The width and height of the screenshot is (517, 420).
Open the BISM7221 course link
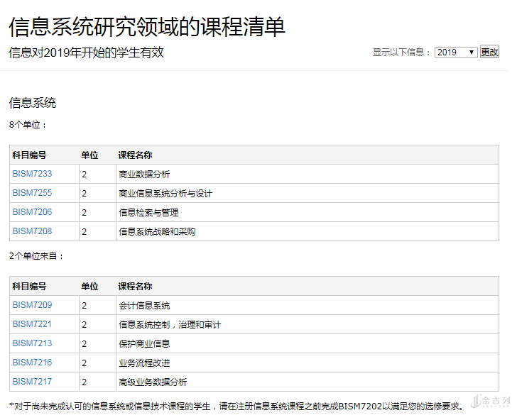click(x=32, y=324)
